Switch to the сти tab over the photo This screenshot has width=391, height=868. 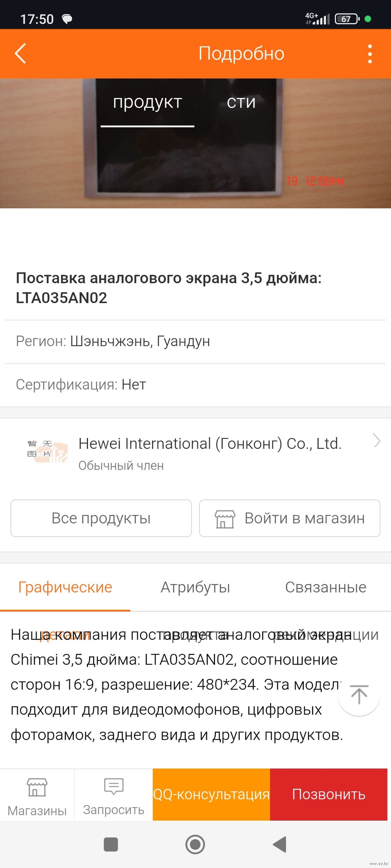click(x=241, y=102)
